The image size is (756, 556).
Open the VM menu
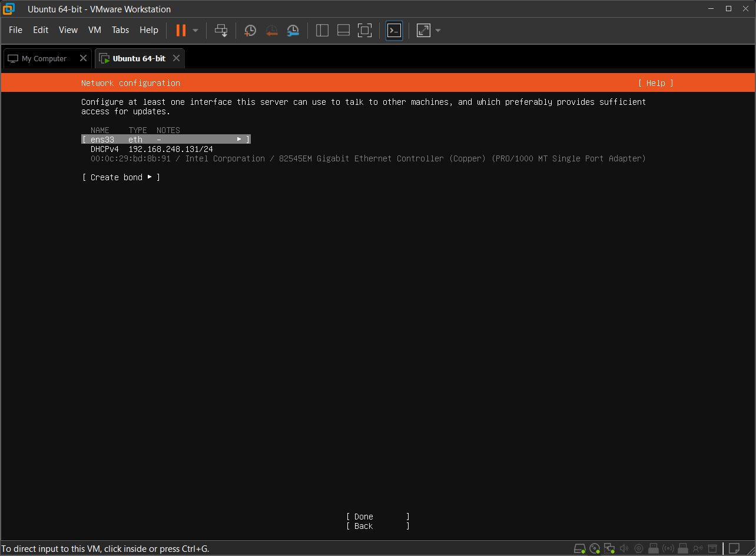[95, 30]
